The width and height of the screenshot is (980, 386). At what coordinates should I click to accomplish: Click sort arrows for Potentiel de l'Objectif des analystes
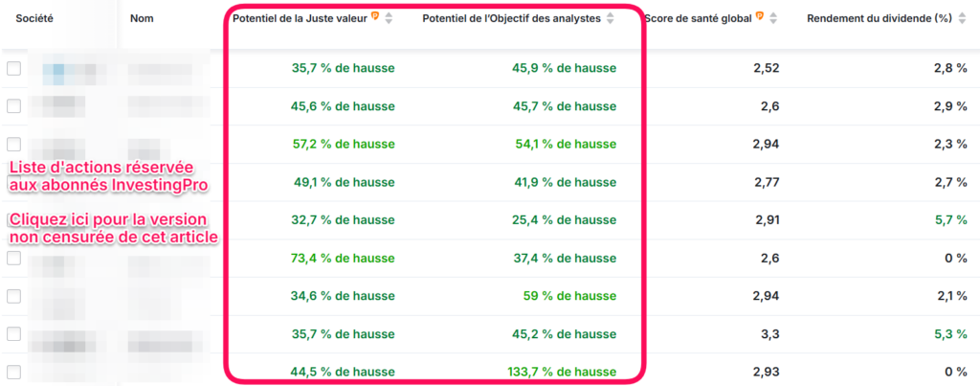coord(610,18)
